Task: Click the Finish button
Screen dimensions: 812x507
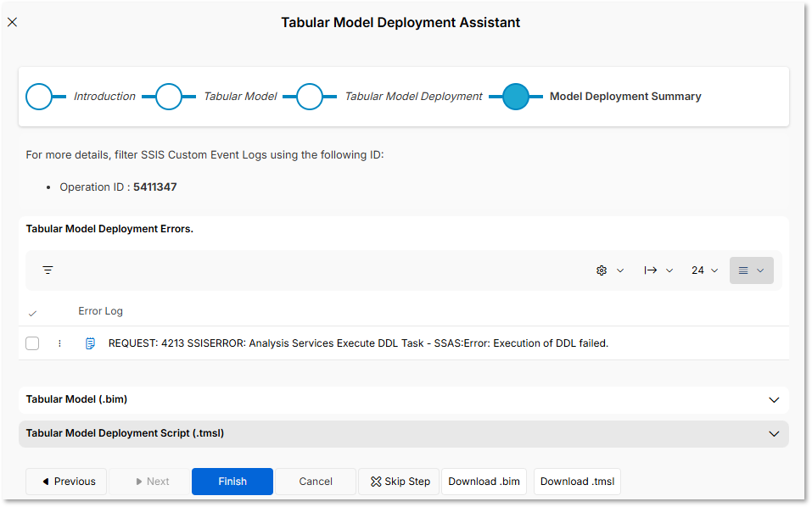Action: [x=232, y=482]
